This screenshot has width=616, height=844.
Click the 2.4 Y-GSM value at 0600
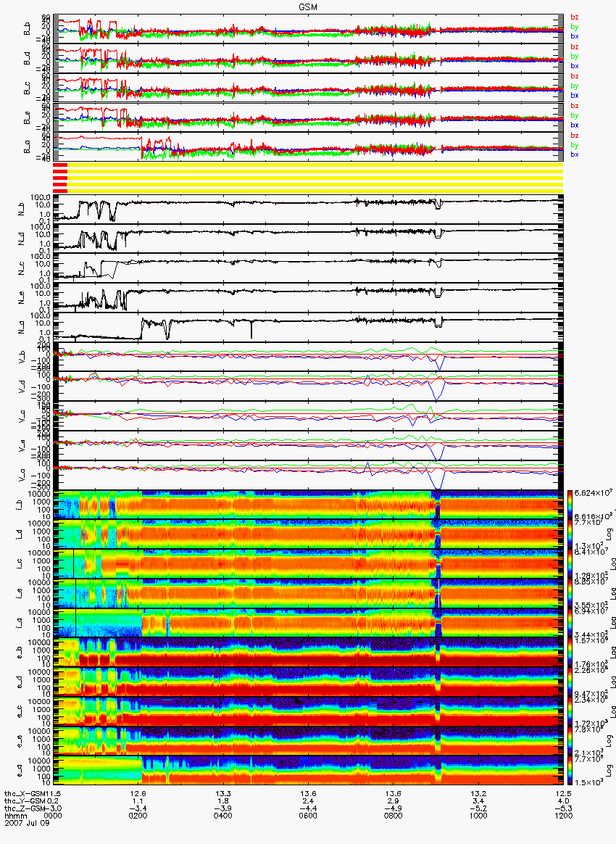point(308,801)
